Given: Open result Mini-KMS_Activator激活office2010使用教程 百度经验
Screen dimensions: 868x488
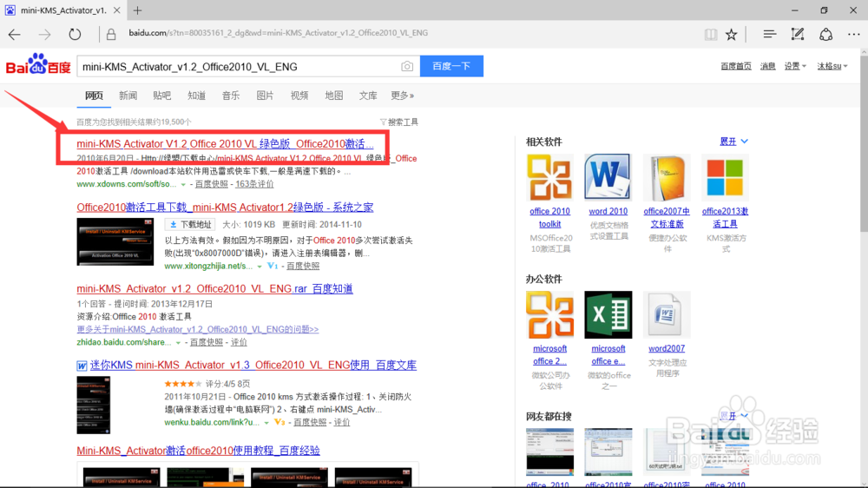Looking at the screenshot, I should click(198, 451).
